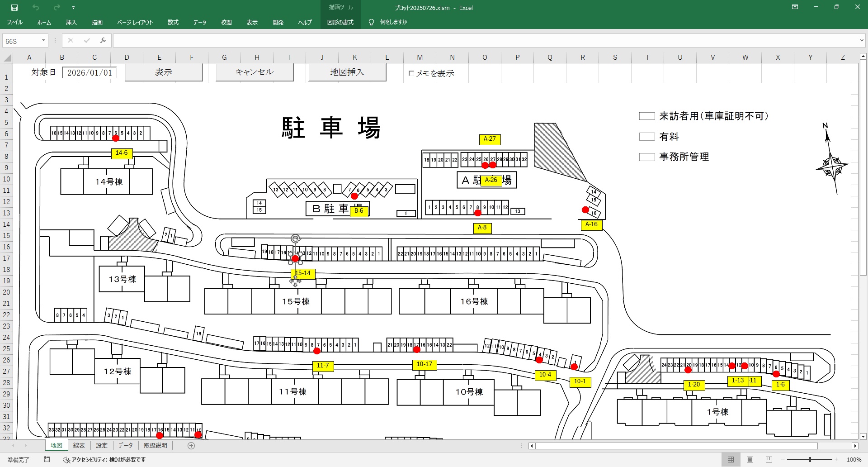Click the Redo arrow icon

tap(57, 8)
